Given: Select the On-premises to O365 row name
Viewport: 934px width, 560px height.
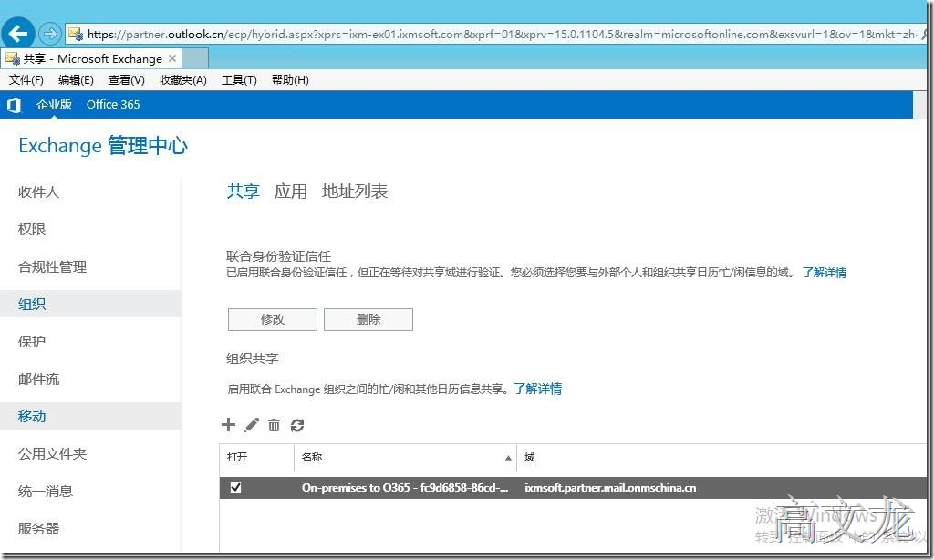Looking at the screenshot, I should coord(405,487).
